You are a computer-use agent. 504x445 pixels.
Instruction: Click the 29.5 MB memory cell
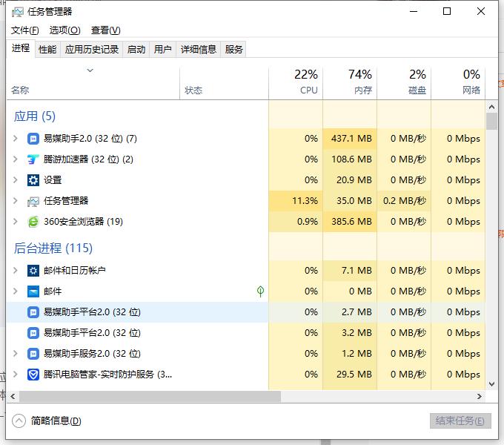[x=350, y=375]
